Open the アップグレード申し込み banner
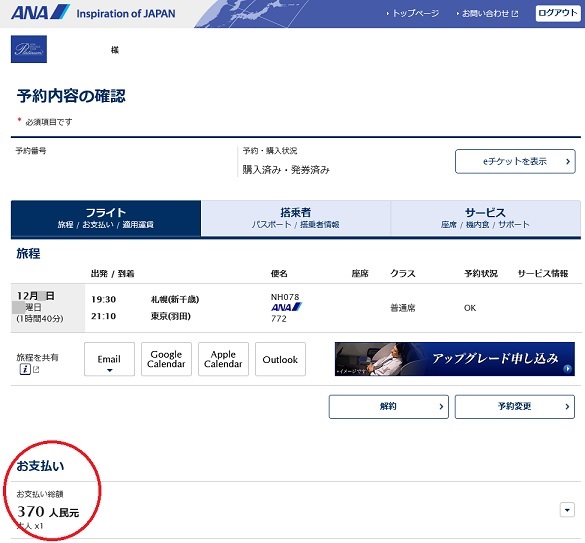This screenshot has width=585, height=543. [455, 359]
